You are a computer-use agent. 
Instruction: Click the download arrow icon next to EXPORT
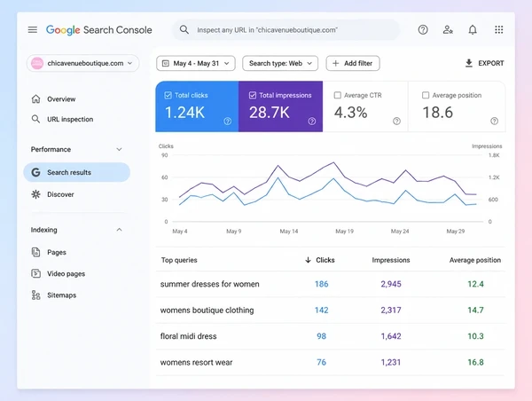click(468, 63)
